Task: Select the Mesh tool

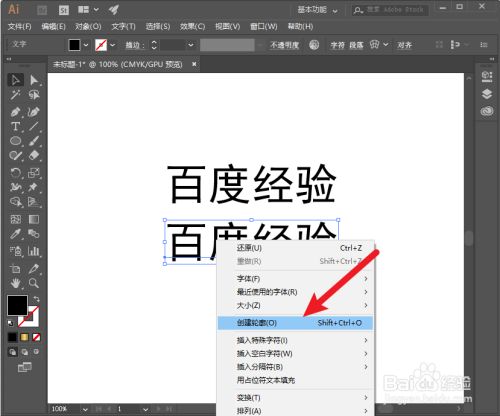Action: 15,219
